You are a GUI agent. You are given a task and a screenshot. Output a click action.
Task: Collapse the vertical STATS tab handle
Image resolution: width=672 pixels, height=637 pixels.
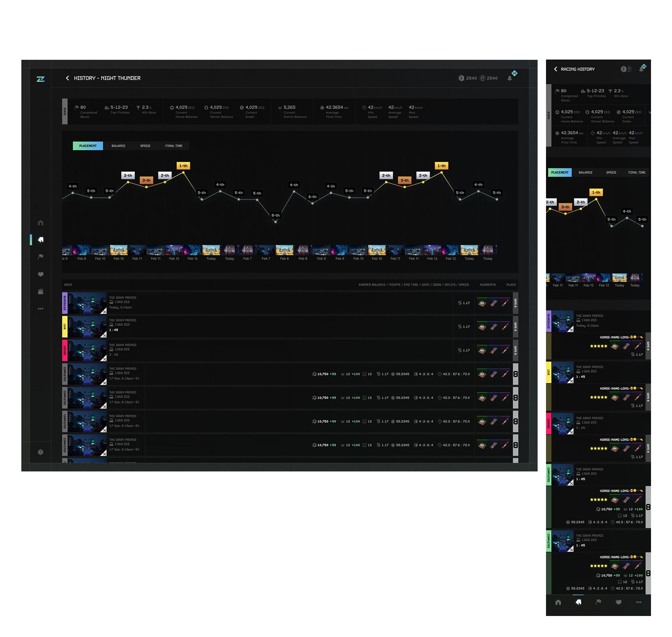[x=65, y=111]
